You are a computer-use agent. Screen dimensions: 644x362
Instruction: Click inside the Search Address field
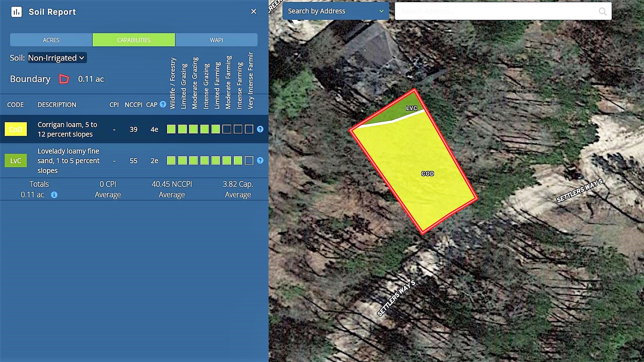496,11
